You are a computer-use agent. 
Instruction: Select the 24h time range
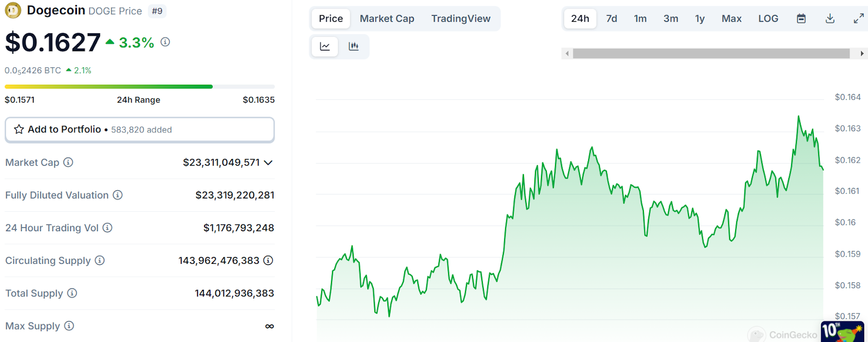point(580,18)
